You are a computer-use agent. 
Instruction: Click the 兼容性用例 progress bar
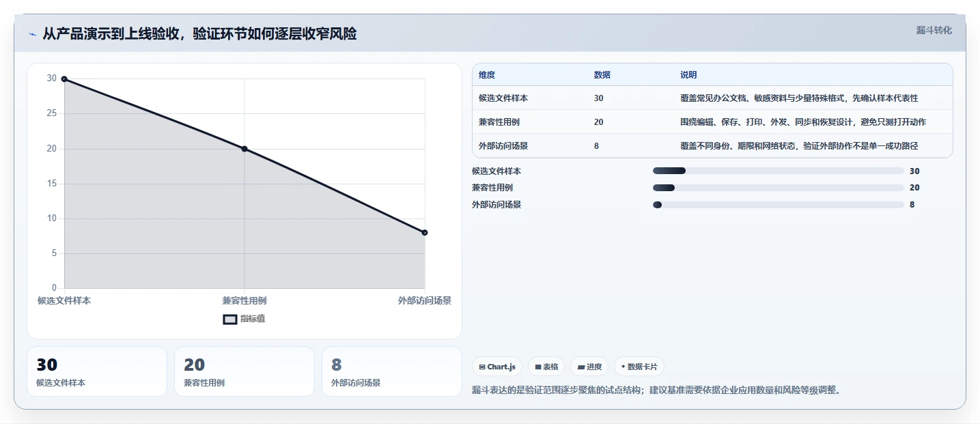778,188
